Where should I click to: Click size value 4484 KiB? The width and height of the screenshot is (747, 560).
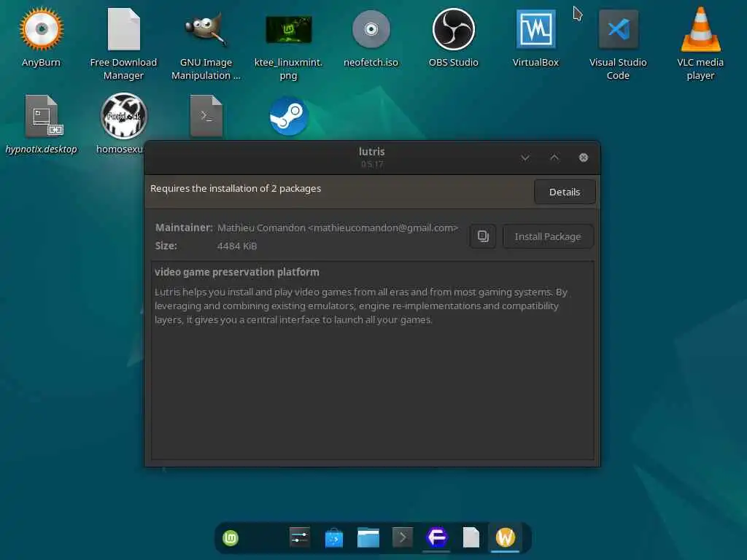[x=237, y=246]
